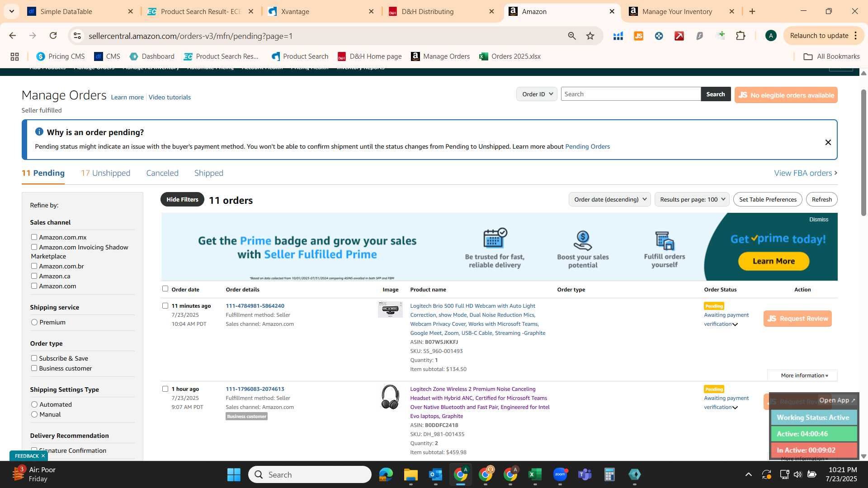Check the Business customer order type
This screenshot has width=868, height=488.
tap(34, 368)
